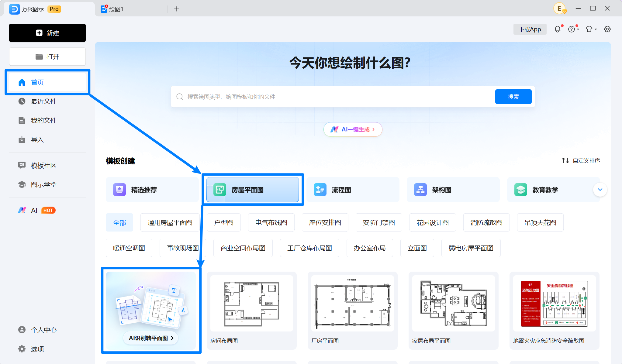Screen dimensions: 622x364
Task: Click the blue 搜索 button
Action: pos(513,97)
